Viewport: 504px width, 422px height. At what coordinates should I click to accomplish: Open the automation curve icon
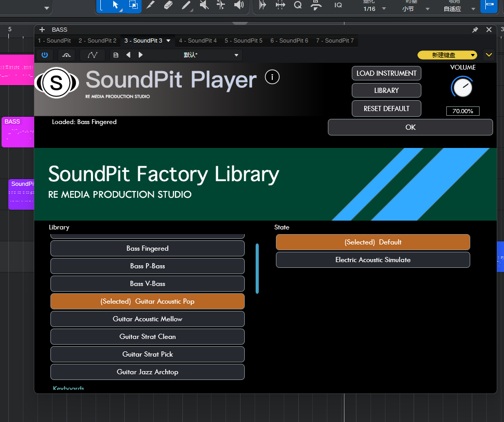pos(92,55)
